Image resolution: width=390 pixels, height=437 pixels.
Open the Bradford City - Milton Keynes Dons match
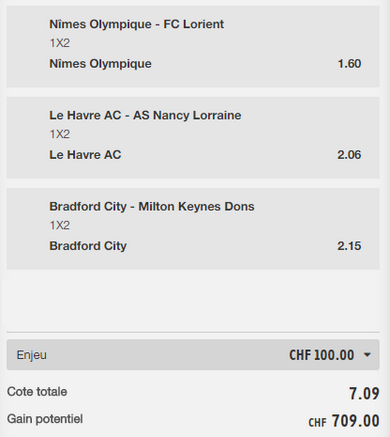[152, 206]
